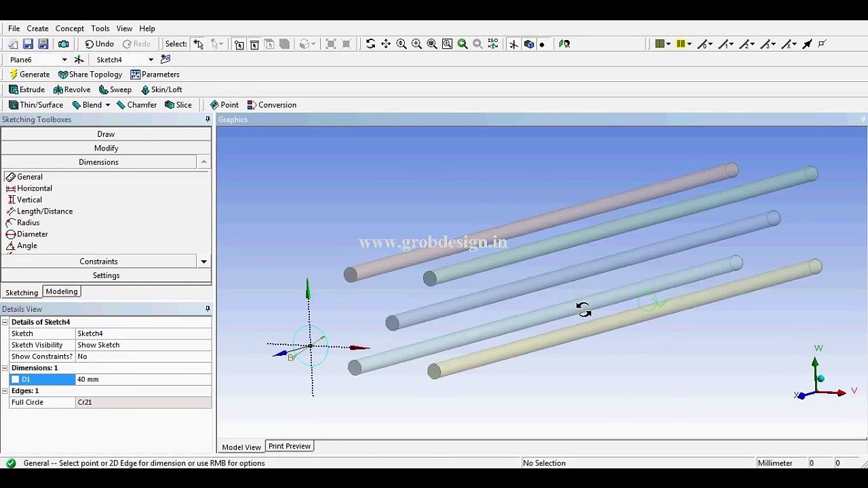Viewport: 868px width, 488px height.
Task: Open the Draw toolbox section
Action: 106,134
